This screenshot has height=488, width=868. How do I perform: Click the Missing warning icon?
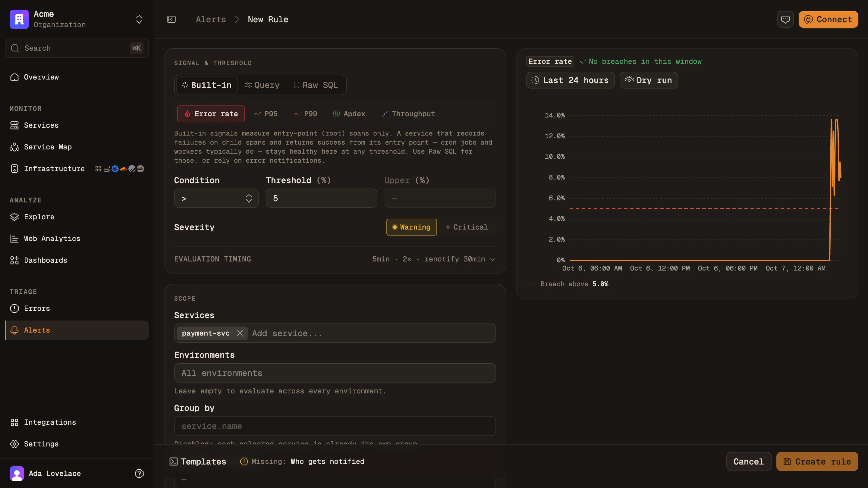pos(244,461)
